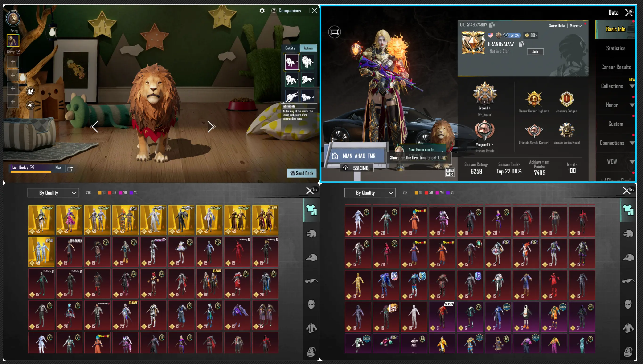643x364 pixels.
Task: Open By Quality dropdown in left inventory
Action: click(x=53, y=193)
